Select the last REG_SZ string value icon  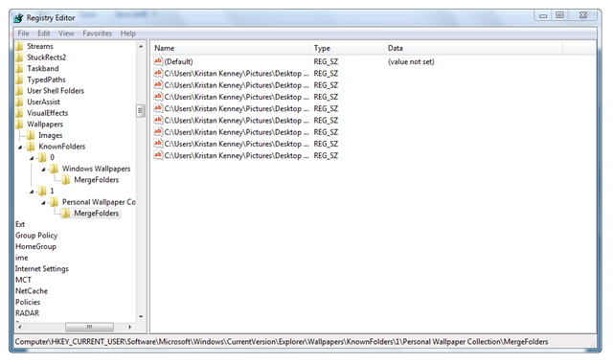coord(158,155)
